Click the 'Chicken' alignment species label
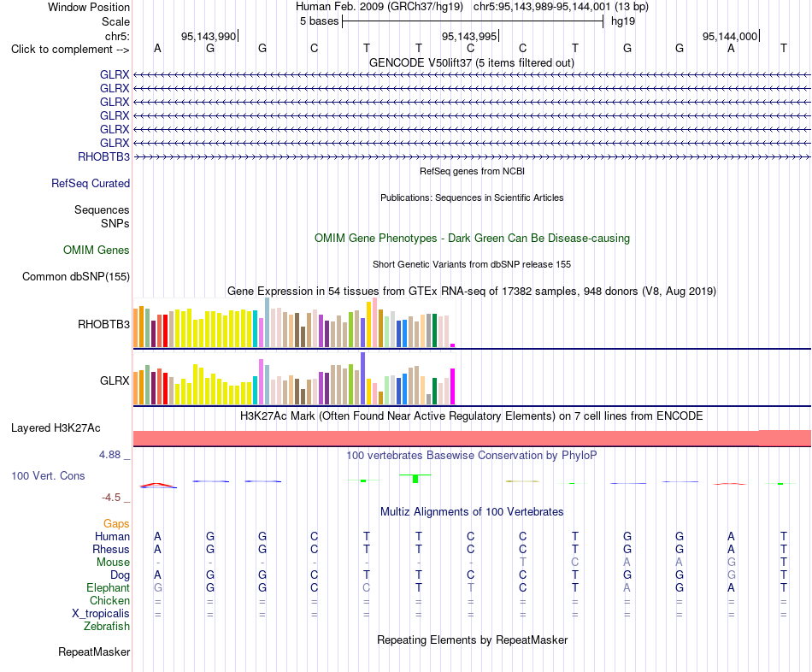The height and width of the screenshot is (672, 812). [x=109, y=601]
